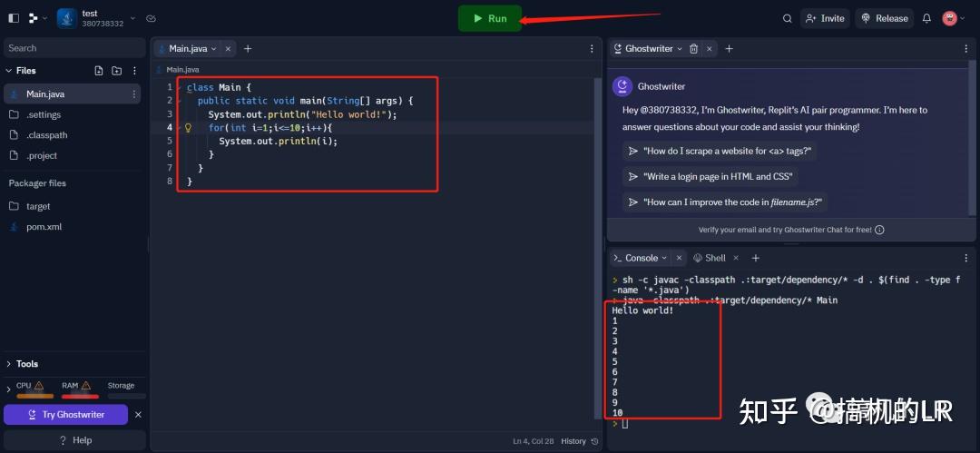
Task: Collapse the code fold arrow at line 1
Action: pyautogui.click(x=180, y=87)
